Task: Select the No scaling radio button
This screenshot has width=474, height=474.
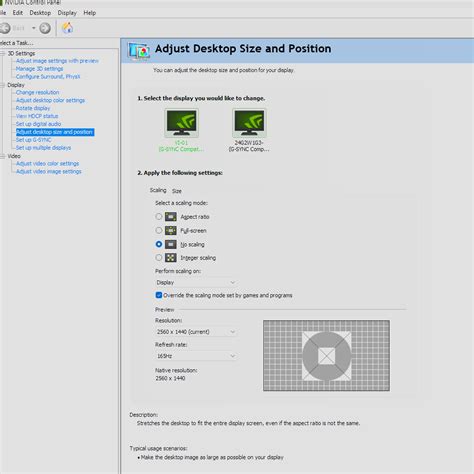Action: [x=159, y=244]
